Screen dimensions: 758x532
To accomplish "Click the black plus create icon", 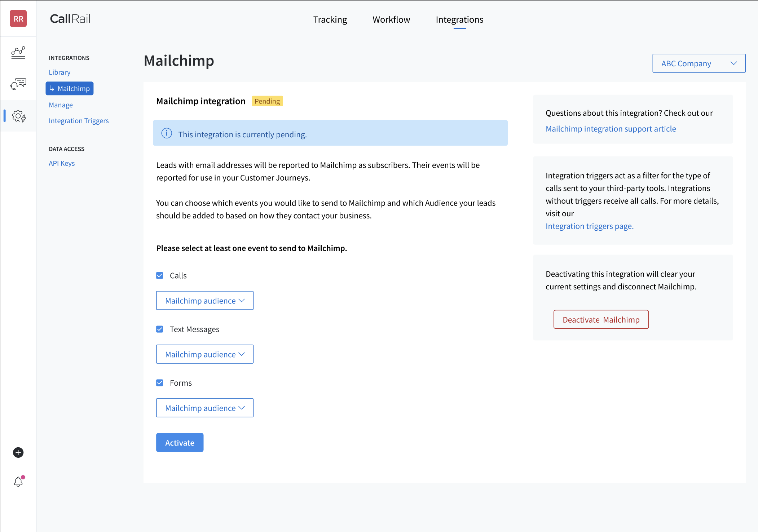I will (18, 452).
